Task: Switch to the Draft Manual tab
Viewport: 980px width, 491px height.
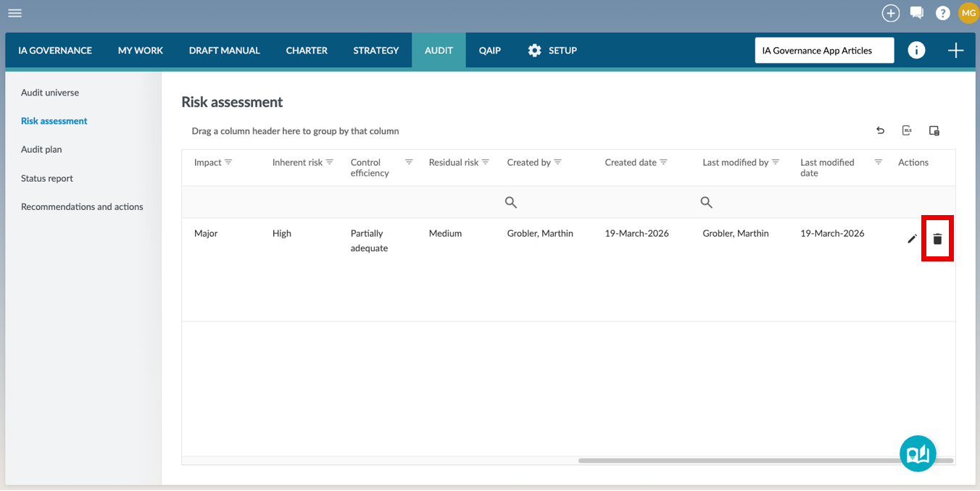Action: (225, 51)
